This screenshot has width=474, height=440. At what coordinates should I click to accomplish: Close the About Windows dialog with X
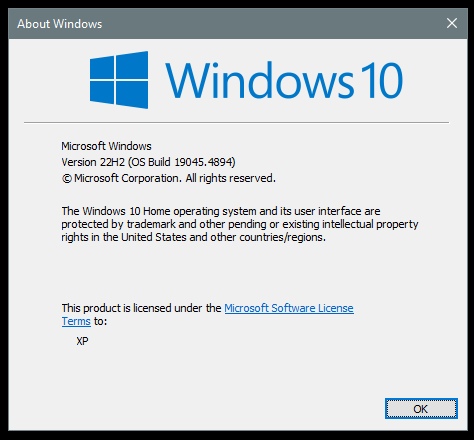pos(452,23)
